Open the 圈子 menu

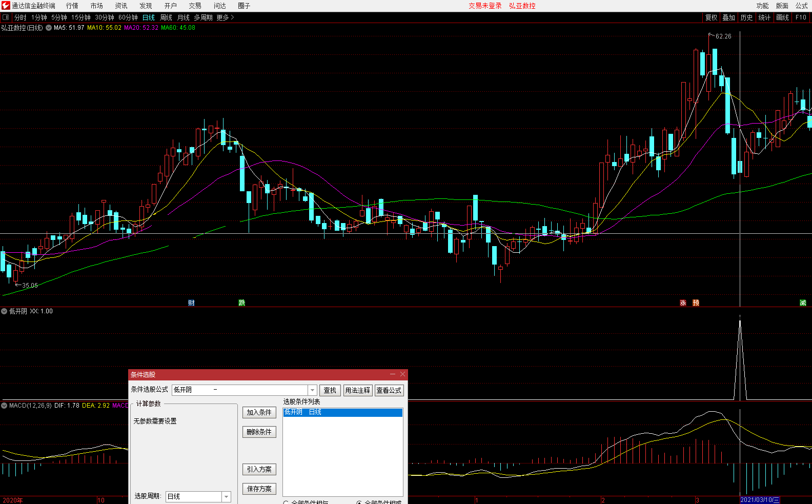tap(245, 6)
